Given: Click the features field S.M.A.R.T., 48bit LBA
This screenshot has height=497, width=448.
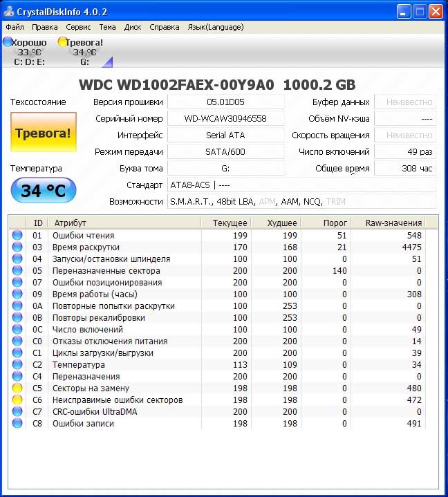Looking at the screenshot, I should pos(301,201).
